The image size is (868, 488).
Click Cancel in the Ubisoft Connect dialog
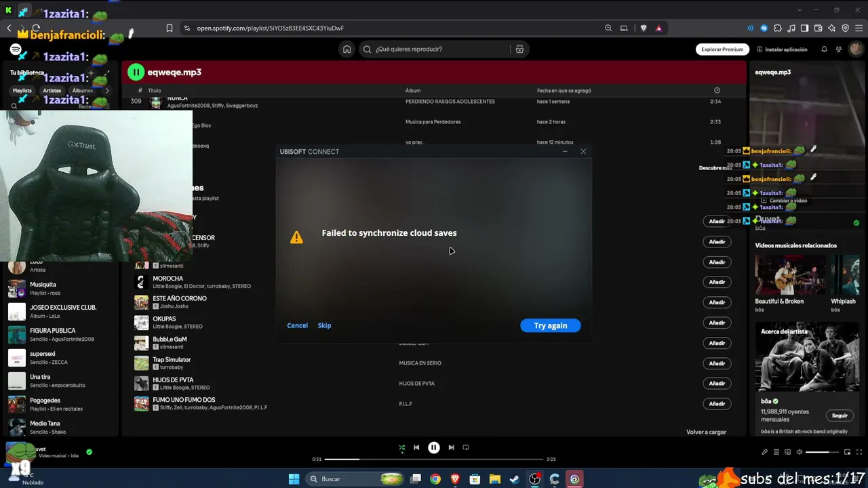tap(297, 325)
